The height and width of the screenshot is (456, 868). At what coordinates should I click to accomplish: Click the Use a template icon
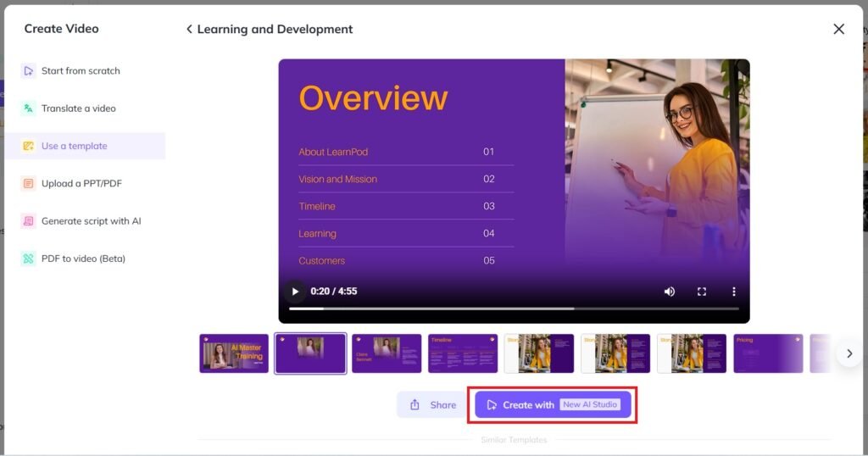(28, 146)
